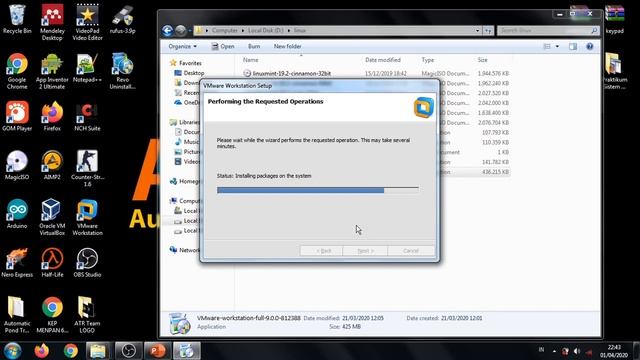This screenshot has height=360, width=640.
Task: Click Local Disk (D:) in address bar
Action: tap(265, 31)
